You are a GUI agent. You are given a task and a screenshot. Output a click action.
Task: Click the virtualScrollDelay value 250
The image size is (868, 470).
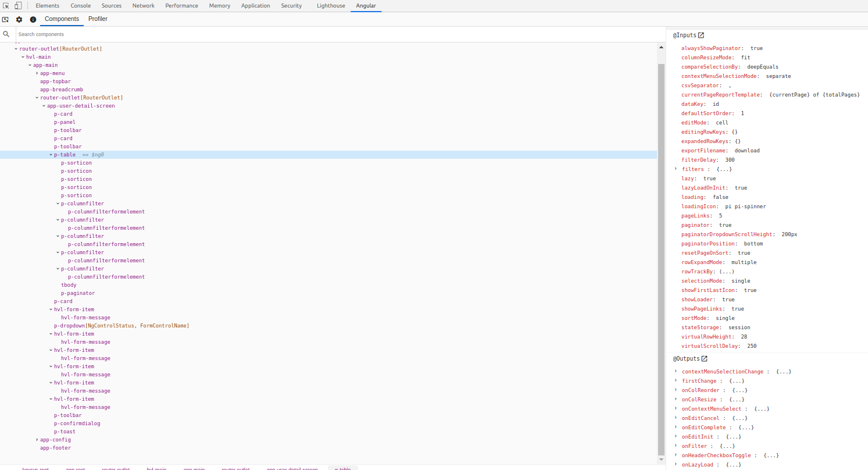pos(752,346)
